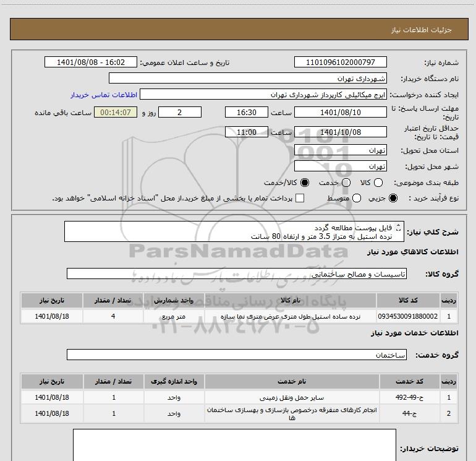Click goods table واحد شمارش header

[174, 300]
